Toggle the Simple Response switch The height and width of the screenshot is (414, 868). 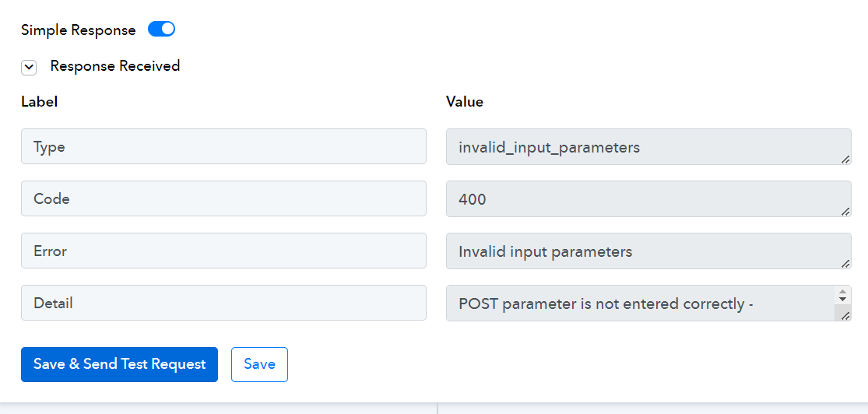click(x=162, y=30)
